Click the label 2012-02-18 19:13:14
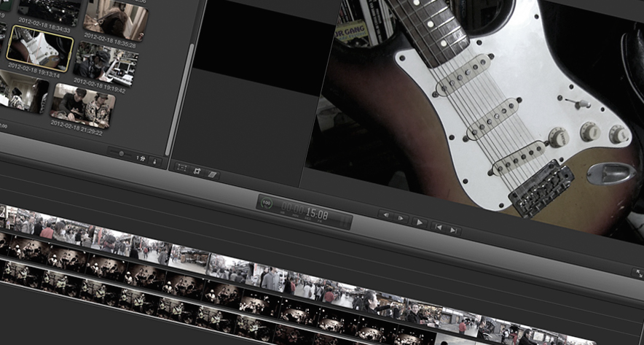Viewport: 644px width, 345px height. [x=34, y=70]
